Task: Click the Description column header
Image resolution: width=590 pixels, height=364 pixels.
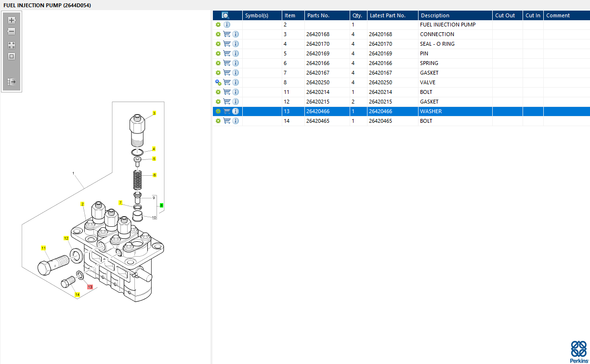Action: click(x=435, y=15)
